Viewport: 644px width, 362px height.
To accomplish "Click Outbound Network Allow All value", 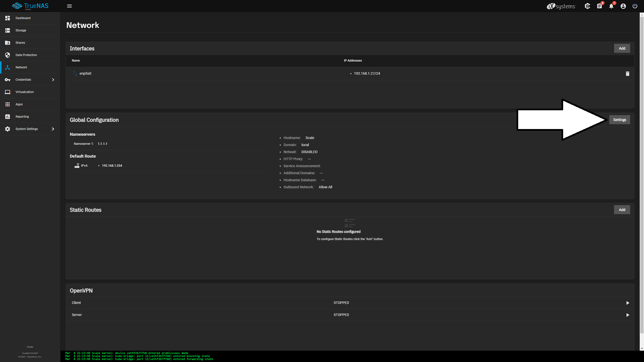I will 325,187.
